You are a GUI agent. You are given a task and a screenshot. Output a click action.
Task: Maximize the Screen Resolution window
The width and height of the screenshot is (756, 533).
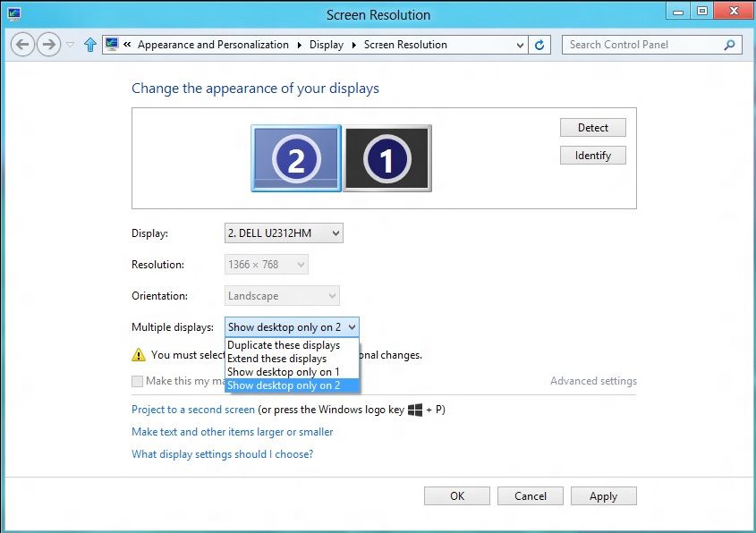(702, 11)
